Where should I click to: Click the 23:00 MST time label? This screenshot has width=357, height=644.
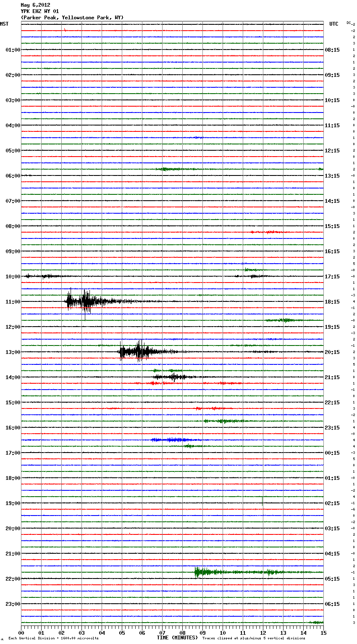click(13, 604)
